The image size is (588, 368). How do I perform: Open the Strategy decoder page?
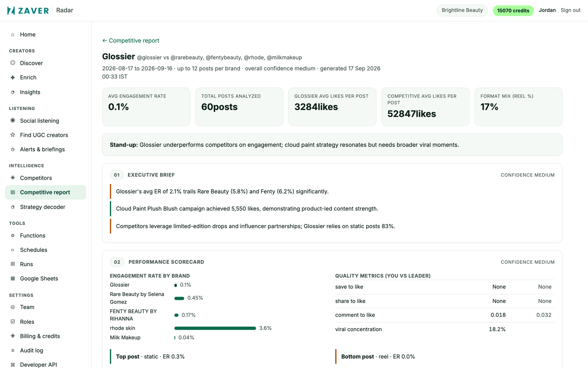tap(46, 207)
